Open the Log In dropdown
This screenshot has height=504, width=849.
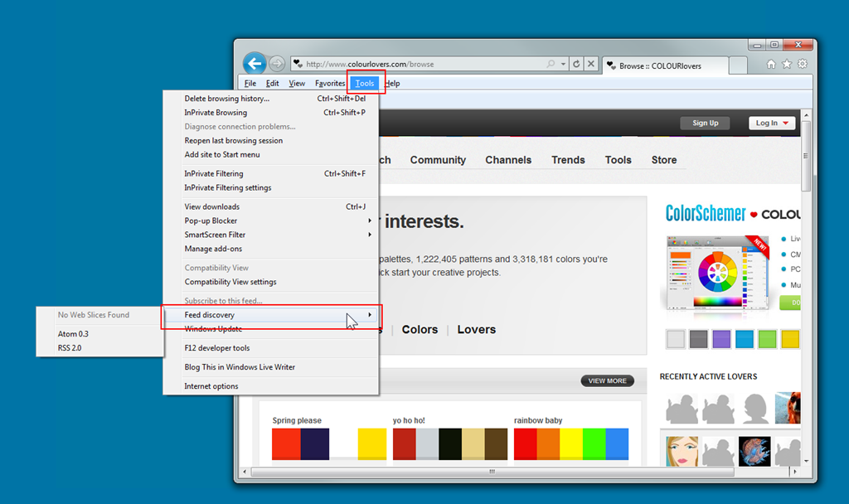tap(772, 123)
